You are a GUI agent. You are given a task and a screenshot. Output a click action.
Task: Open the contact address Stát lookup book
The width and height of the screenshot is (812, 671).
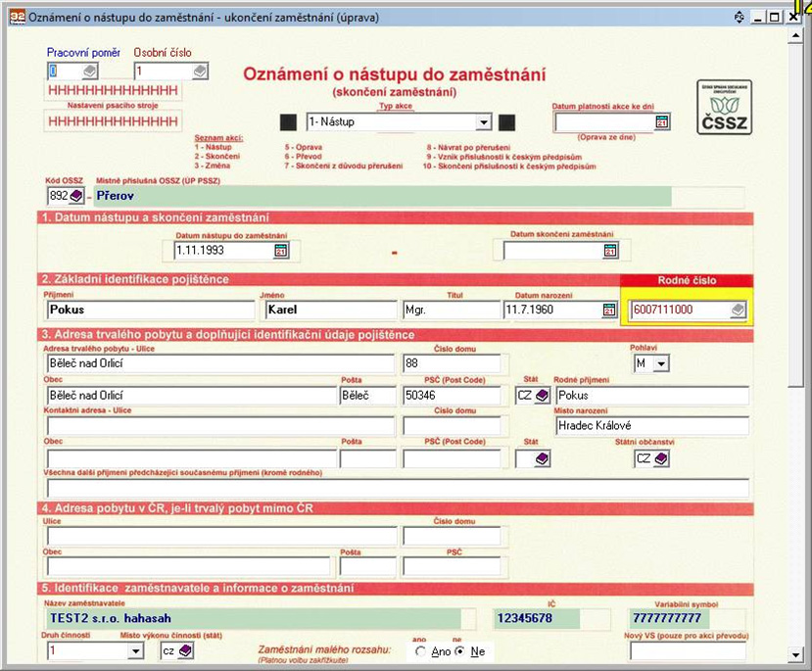[542, 458]
